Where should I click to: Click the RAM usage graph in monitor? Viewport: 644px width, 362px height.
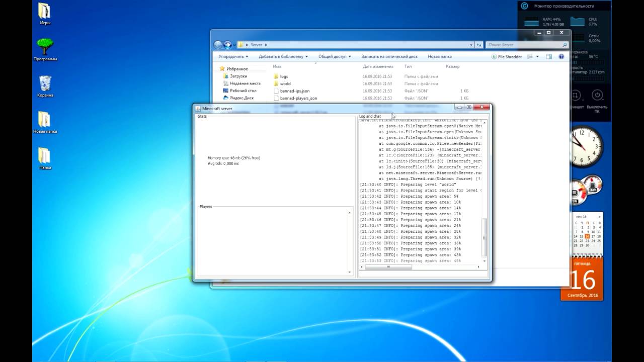pyautogui.click(x=531, y=22)
